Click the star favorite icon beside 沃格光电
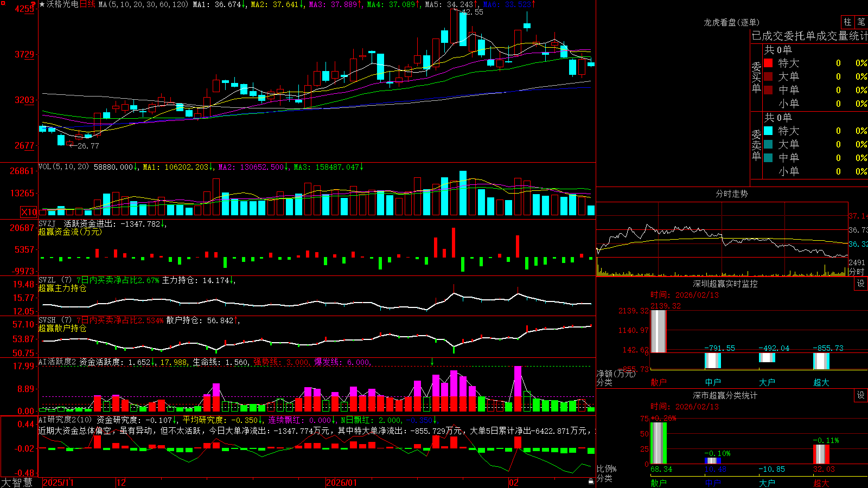868x488 pixels. (x=42, y=4)
